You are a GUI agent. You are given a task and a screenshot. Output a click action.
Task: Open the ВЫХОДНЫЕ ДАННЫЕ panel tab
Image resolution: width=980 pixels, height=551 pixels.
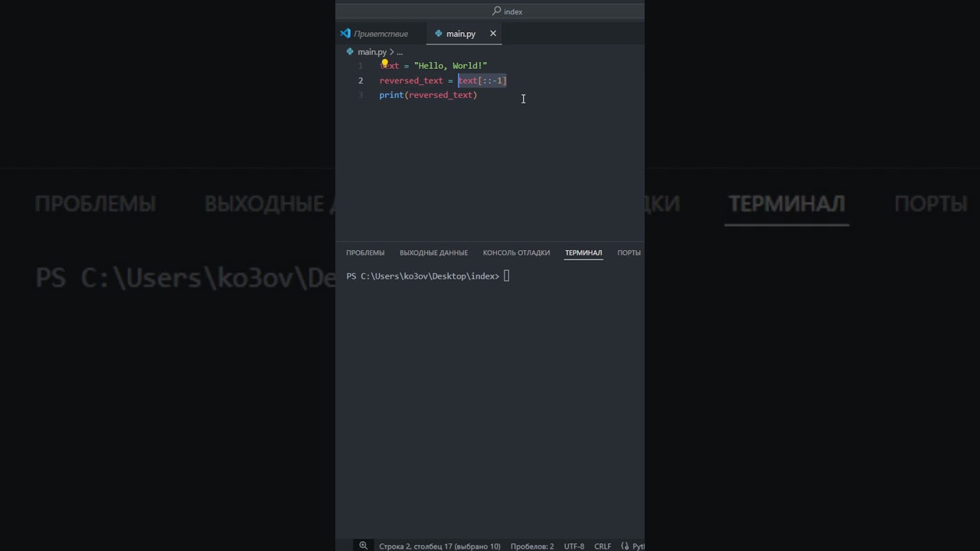click(433, 253)
